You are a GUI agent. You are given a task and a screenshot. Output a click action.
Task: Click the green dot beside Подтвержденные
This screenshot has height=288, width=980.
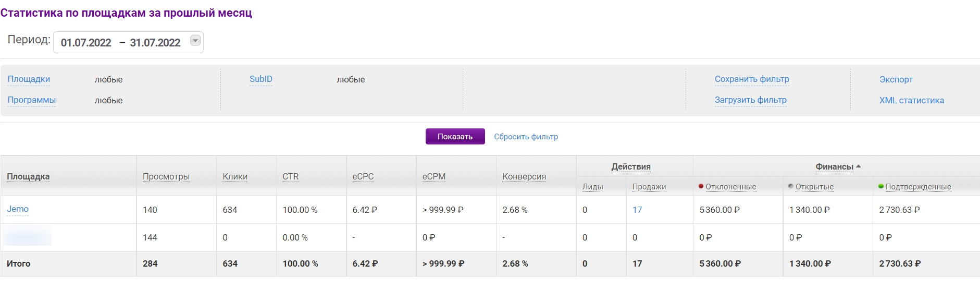pos(881,186)
